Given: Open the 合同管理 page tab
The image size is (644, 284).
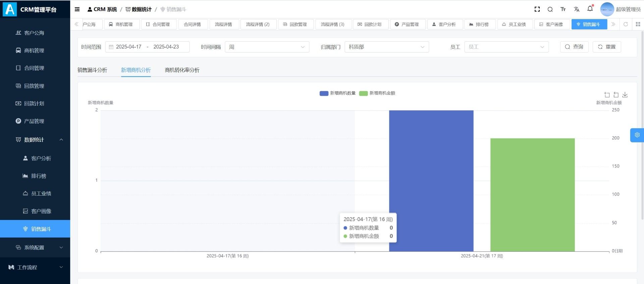Looking at the screenshot, I should click(x=159, y=24).
